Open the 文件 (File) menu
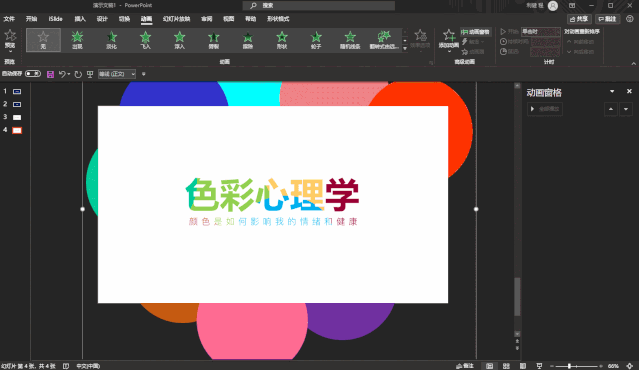639x370 pixels. (x=9, y=19)
